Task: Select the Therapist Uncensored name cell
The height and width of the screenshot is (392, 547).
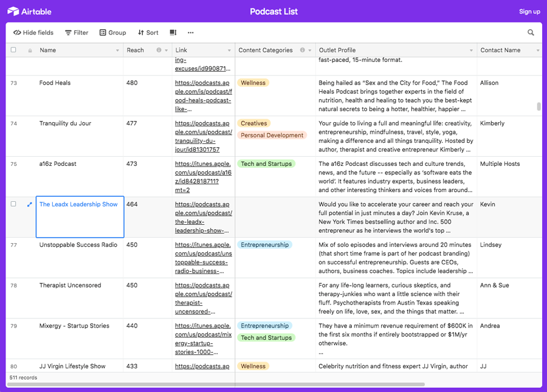Action: 80,298
